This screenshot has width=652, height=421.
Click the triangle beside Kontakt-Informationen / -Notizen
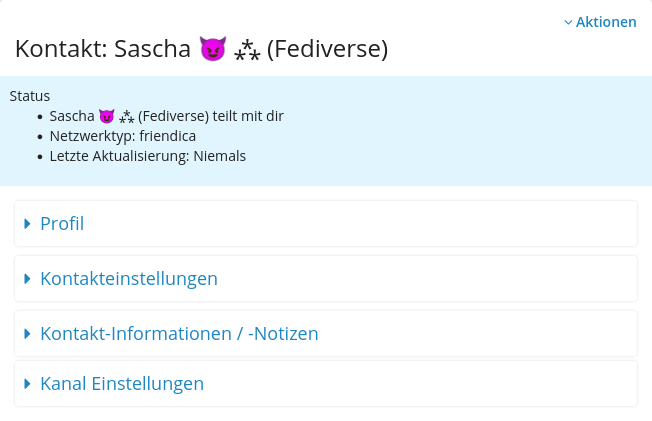(x=27, y=334)
